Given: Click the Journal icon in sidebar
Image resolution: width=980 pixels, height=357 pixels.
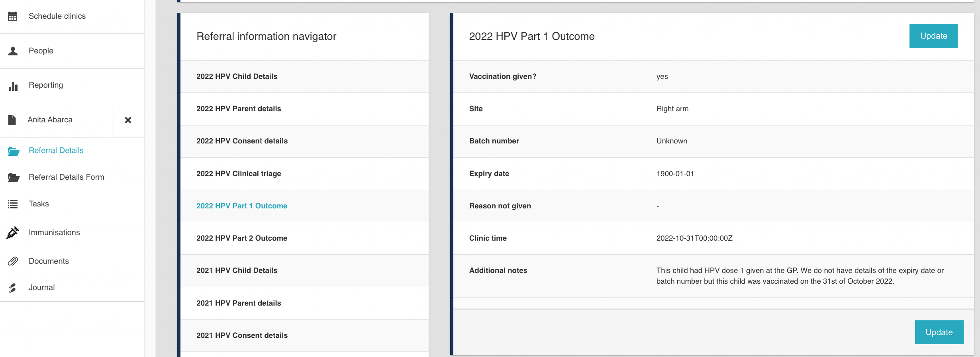Looking at the screenshot, I should [x=13, y=288].
